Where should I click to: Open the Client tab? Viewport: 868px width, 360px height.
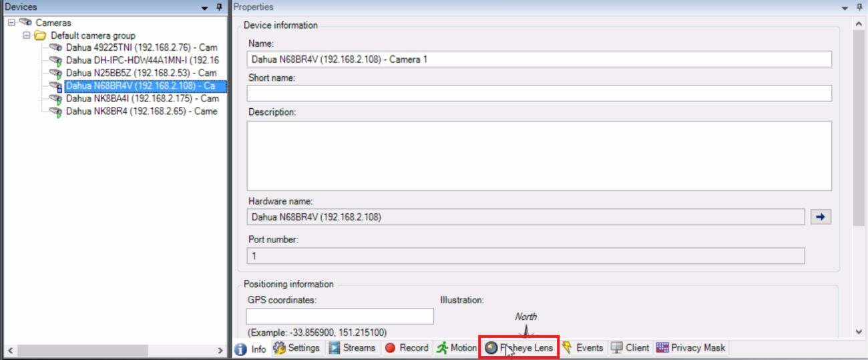coord(630,348)
